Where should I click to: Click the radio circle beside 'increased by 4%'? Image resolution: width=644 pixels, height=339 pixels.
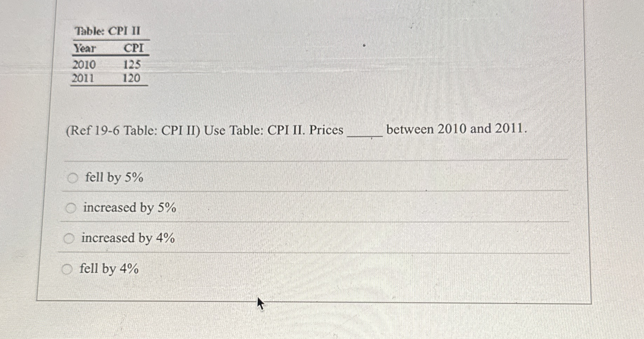point(69,238)
